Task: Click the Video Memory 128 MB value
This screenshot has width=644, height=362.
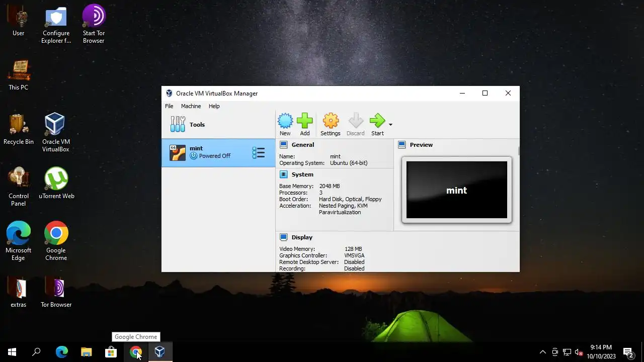Action: pos(353,249)
